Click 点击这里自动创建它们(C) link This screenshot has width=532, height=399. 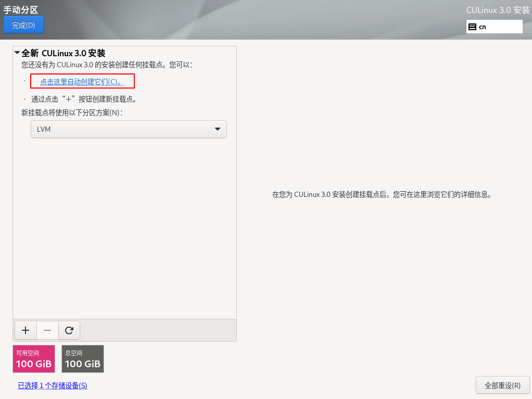(82, 82)
